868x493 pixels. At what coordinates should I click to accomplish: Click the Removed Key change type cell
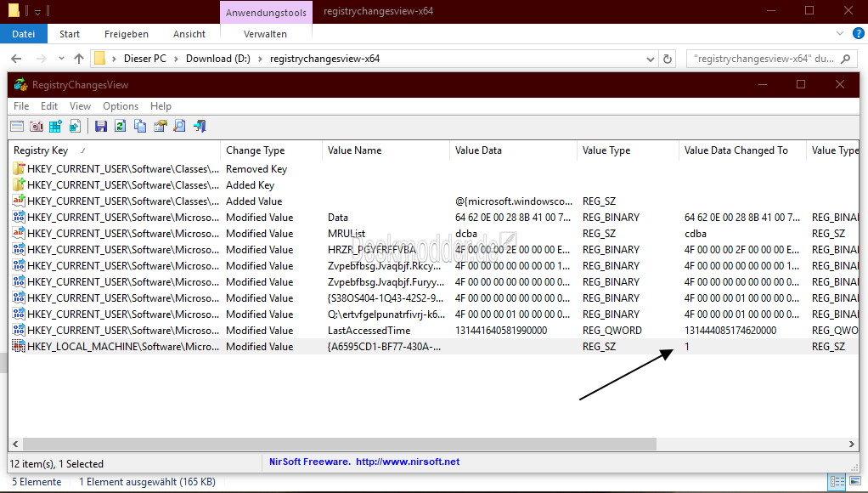tap(256, 169)
